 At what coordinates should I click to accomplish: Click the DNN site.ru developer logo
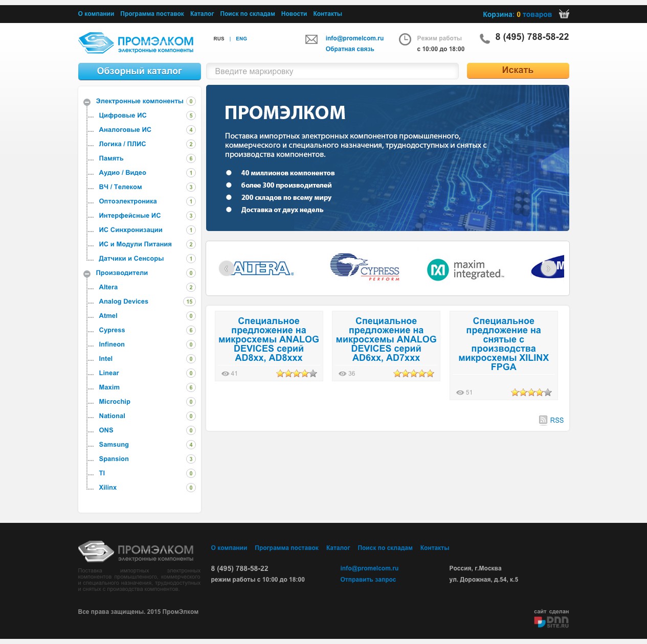[551, 622]
